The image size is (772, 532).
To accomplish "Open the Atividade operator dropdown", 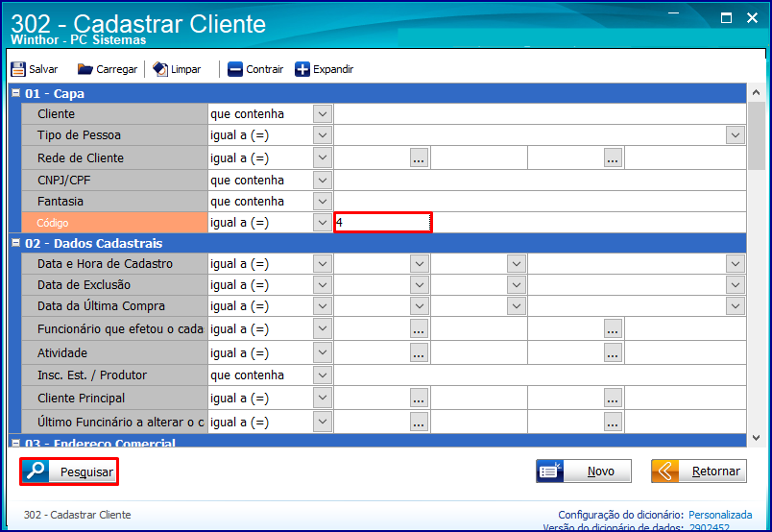I will (x=323, y=352).
